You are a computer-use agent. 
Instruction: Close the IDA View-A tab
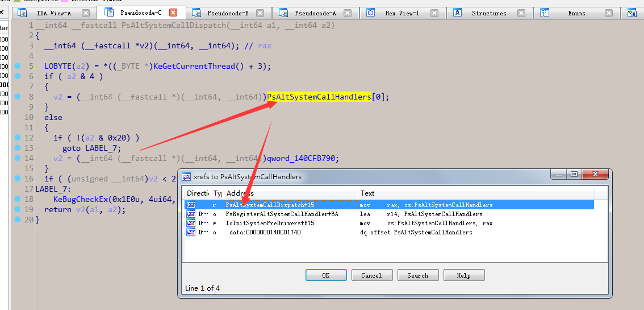pyautogui.click(x=86, y=13)
